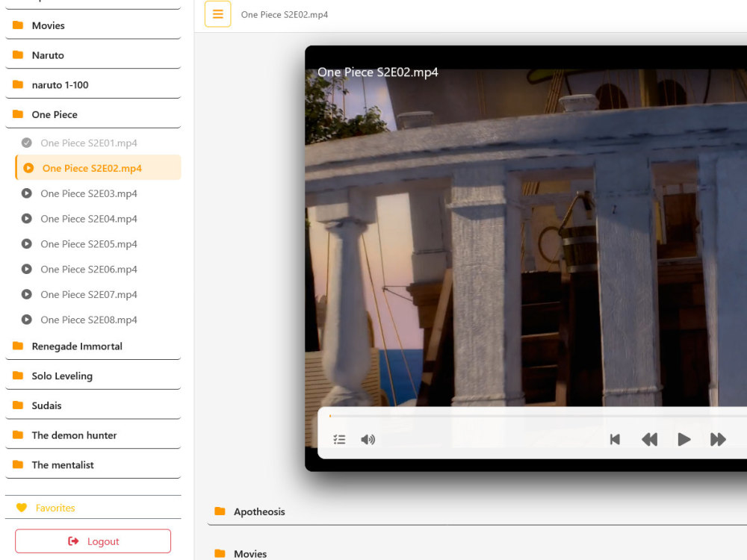
Task: Fast forward the video
Action: point(718,439)
